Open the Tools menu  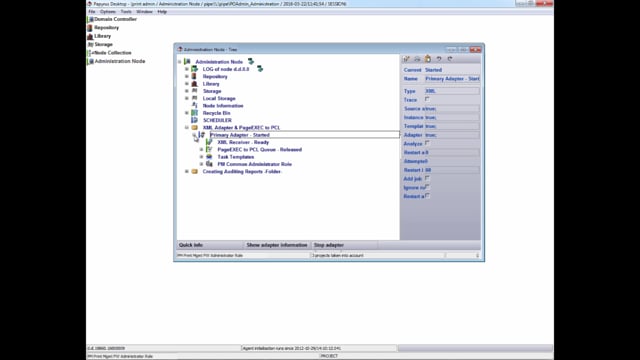pyautogui.click(x=126, y=12)
